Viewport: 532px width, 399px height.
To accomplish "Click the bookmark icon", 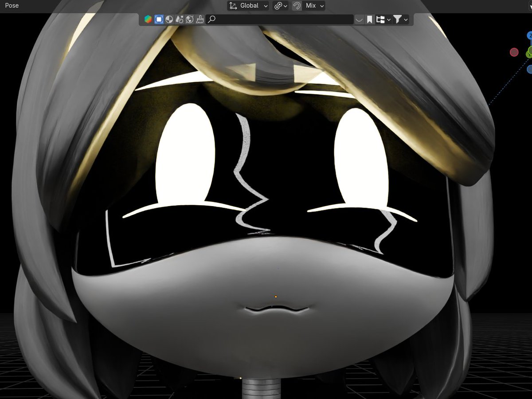I will click(x=369, y=20).
